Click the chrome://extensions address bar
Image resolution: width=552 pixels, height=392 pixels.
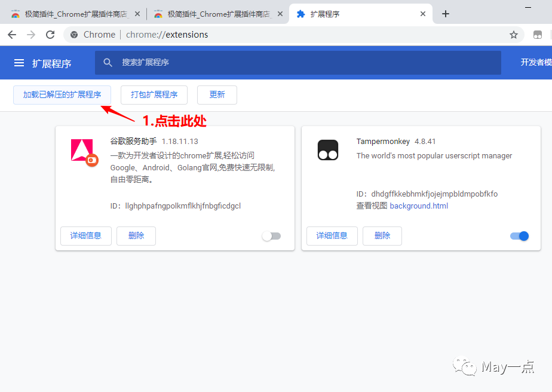(293, 35)
